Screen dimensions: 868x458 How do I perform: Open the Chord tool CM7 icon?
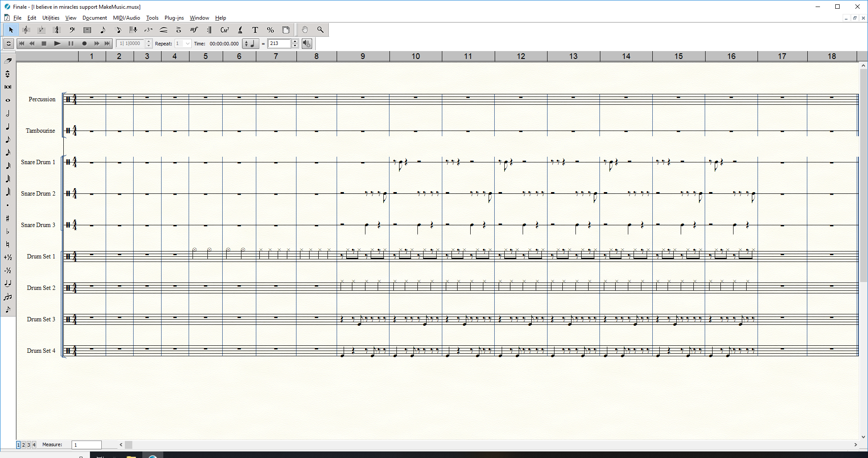tap(224, 30)
